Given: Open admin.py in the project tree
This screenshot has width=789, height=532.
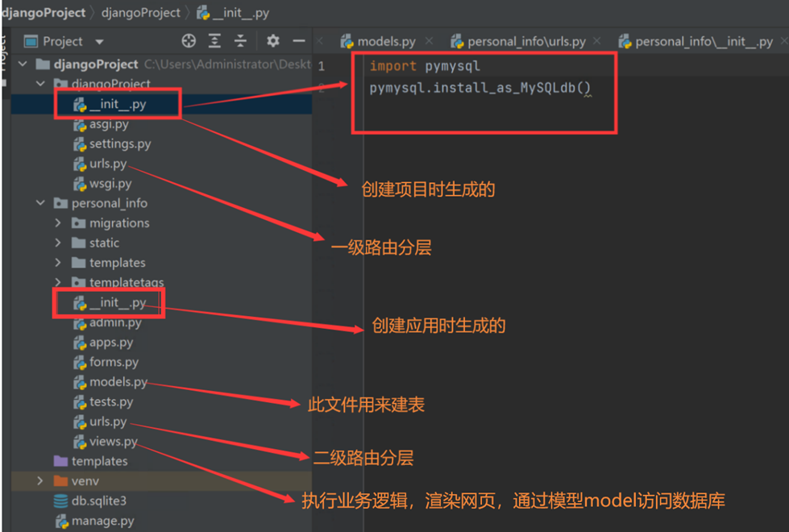Looking at the screenshot, I should [x=108, y=322].
